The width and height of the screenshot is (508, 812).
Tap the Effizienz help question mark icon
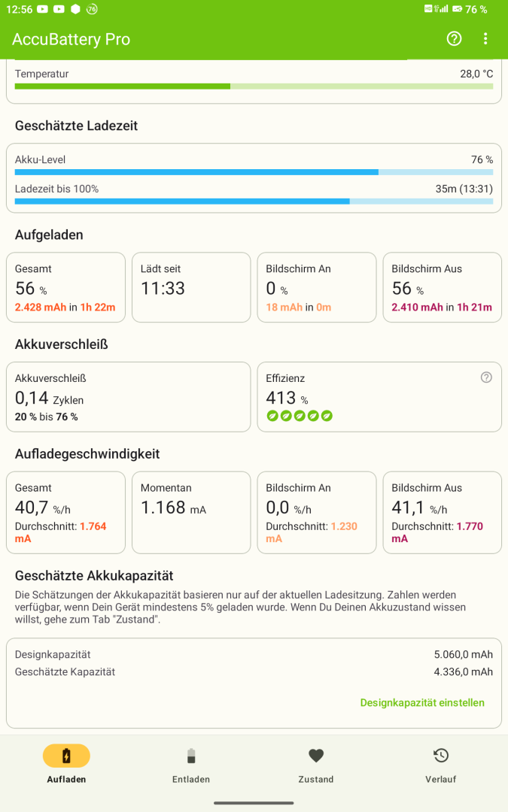pos(486,377)
